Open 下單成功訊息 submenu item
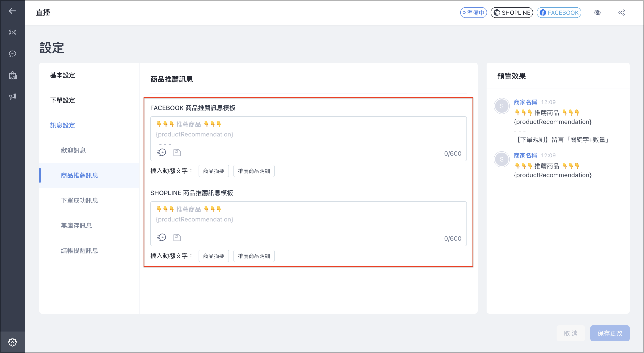The height and width of the screenshot is (353, 644). [x=80, y=200]
